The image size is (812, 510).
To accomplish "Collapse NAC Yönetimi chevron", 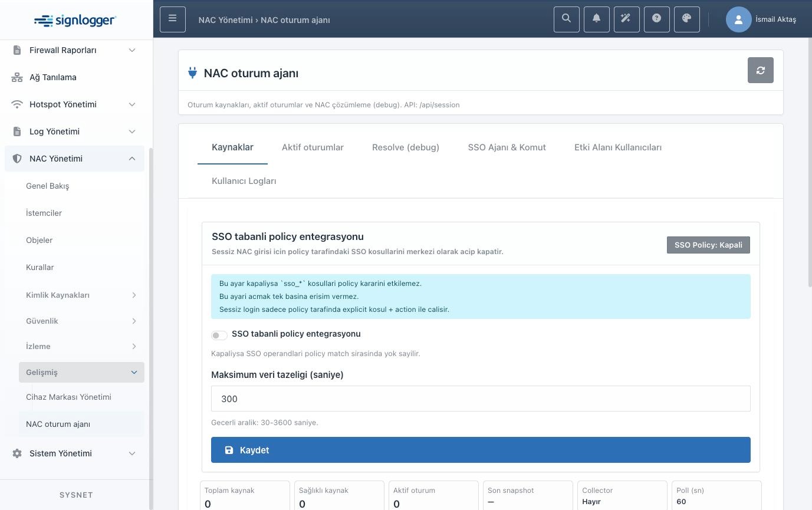I will coord(132,159).
